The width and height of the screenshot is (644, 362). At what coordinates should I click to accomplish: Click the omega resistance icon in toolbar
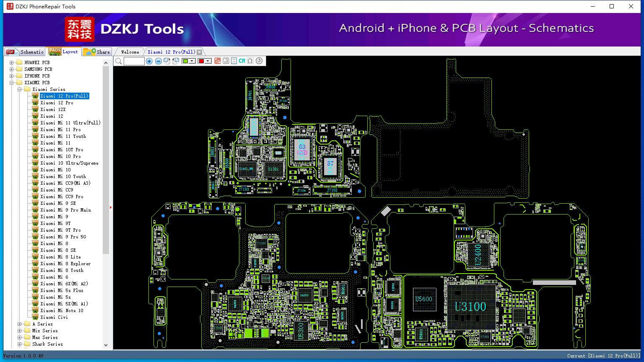250,61
